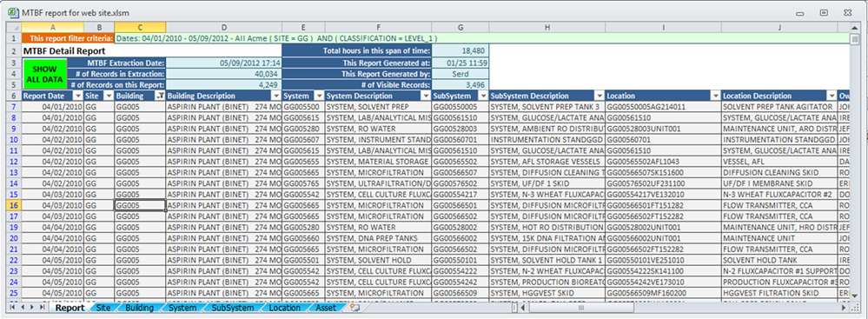Click the report filter criteria text cell
This screenshot has width=868, height=319.
coord(481,39)
